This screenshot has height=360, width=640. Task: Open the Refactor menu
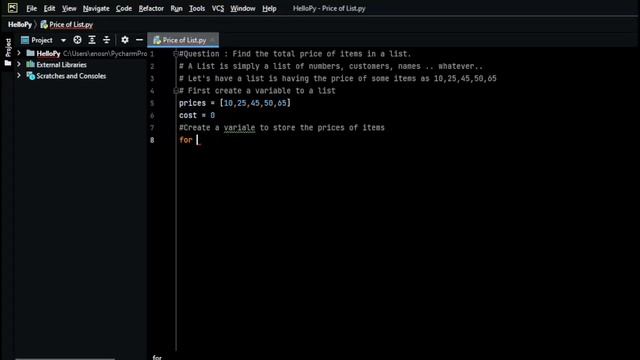pyautogui.click(x=151, y=9)
